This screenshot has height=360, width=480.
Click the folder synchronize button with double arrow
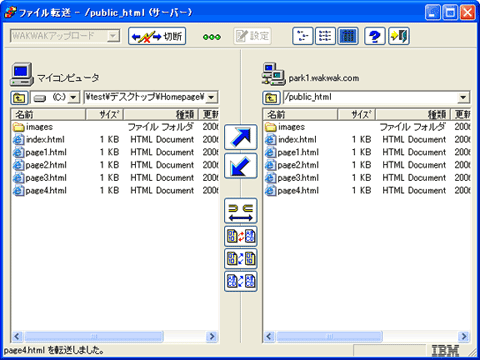click(241, 211)
